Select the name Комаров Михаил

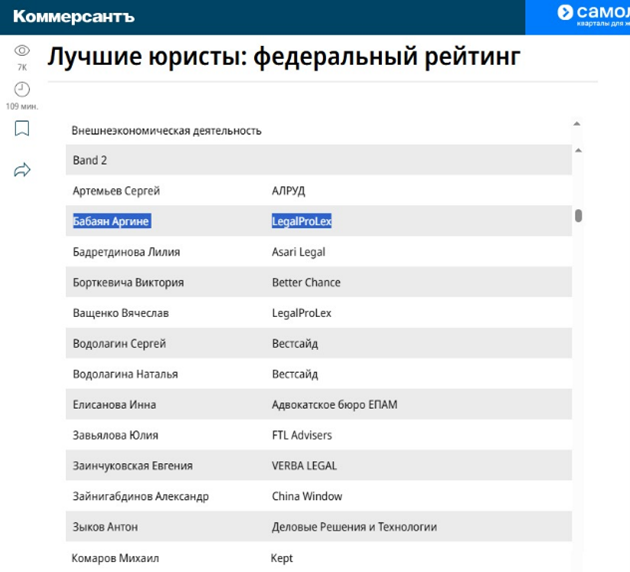115,558
